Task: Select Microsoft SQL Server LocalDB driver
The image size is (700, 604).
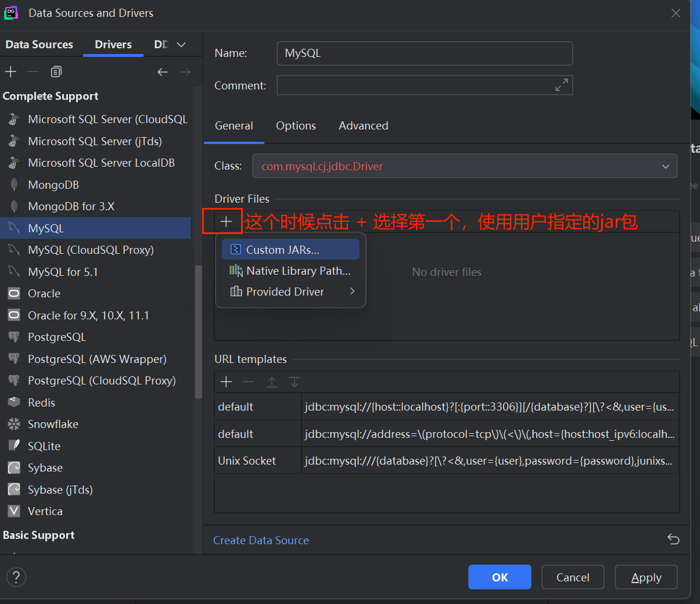Action: click(95, 163)
